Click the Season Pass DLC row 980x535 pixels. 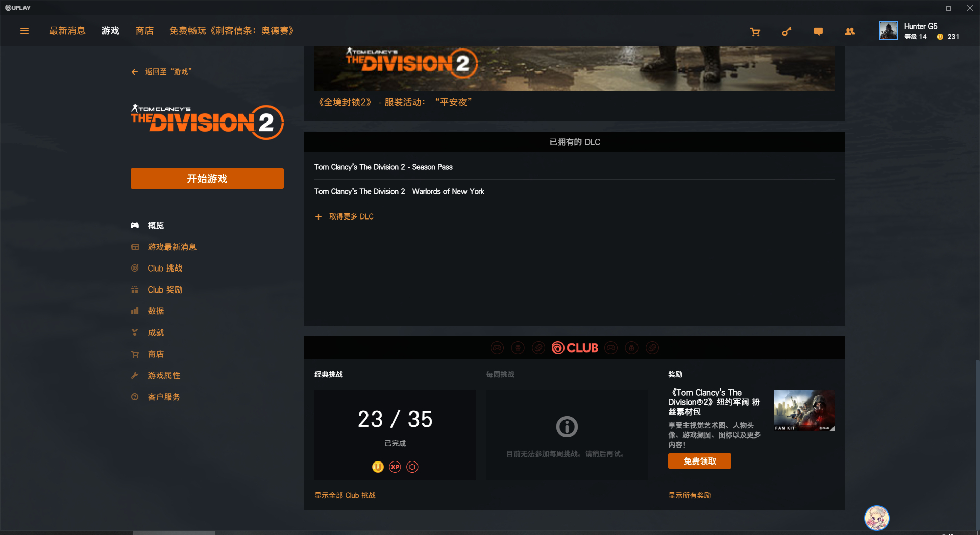(575, 167)
